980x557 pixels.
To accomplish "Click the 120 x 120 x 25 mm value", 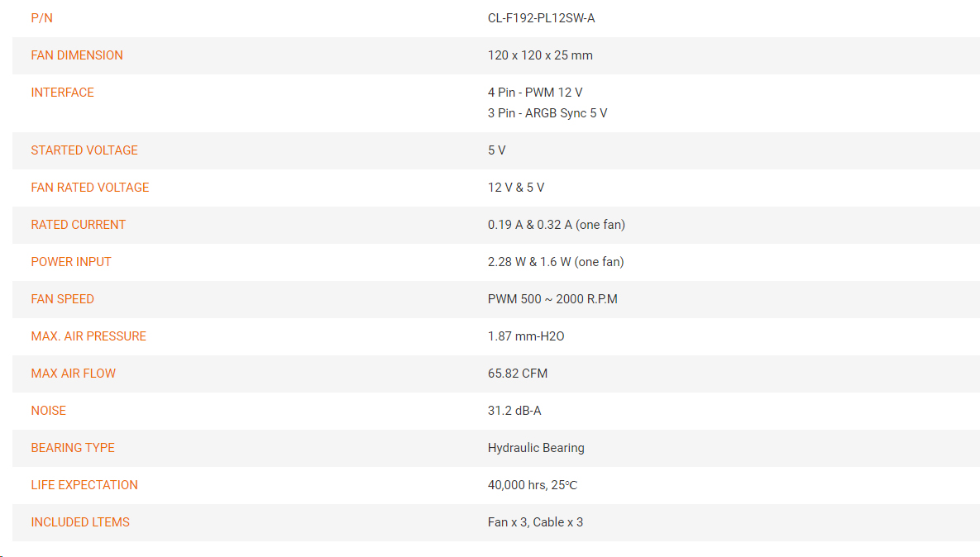I will point(540,55).
